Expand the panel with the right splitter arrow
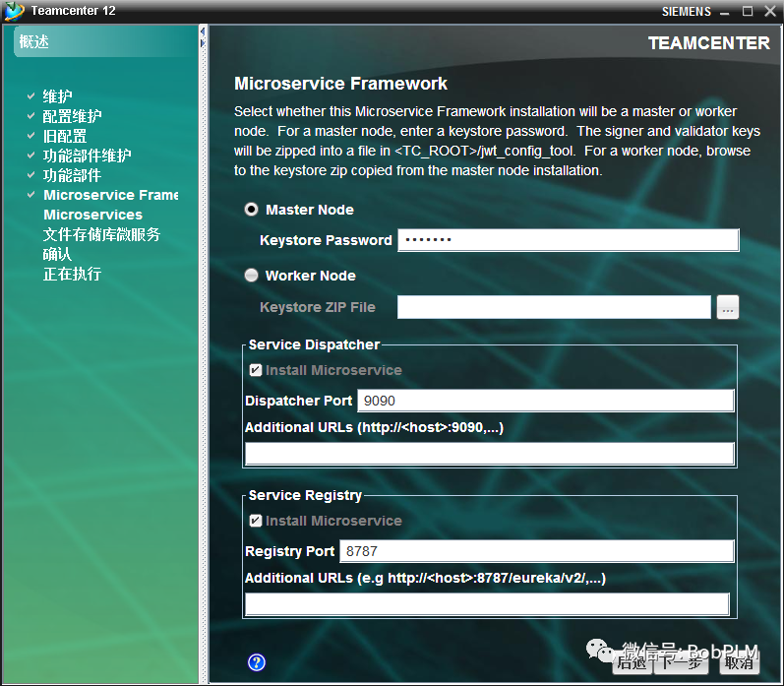Image resolution: width=784 pixels, height=686 pixels. point(203,43)
